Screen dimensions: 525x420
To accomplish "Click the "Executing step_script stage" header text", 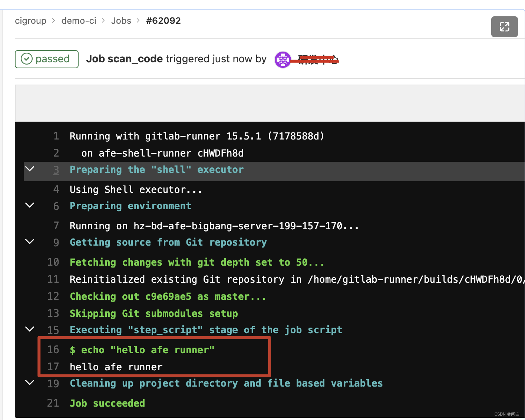I will (x=206, y=330).
